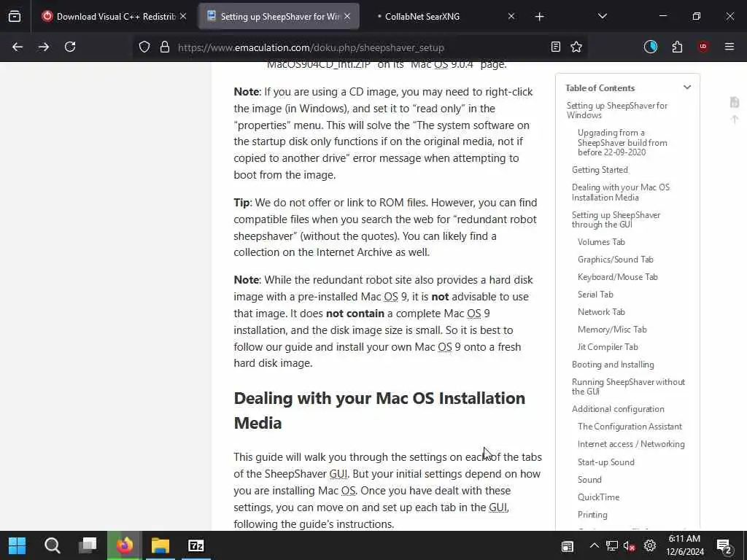Open 'Setting up SheepShaver through the GUI' link

click(616, 219)
